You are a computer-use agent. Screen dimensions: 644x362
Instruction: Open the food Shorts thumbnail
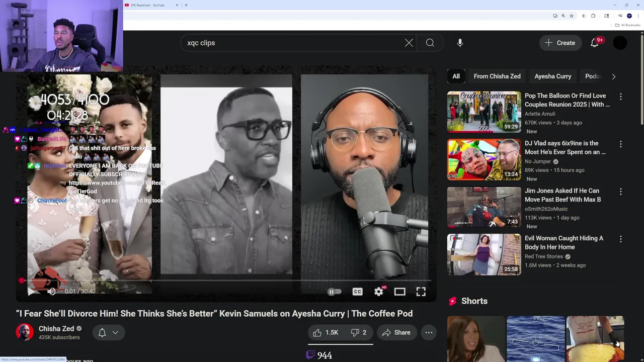pos(595,339)
